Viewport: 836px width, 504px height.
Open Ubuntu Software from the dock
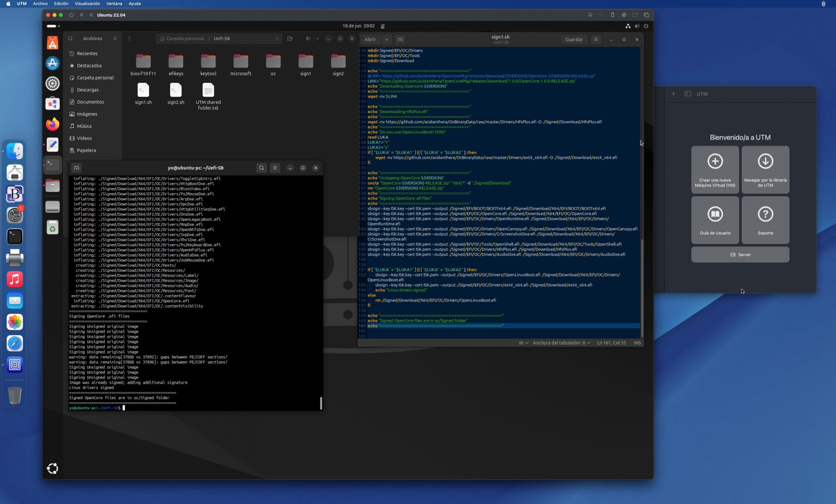click(52, 42)
